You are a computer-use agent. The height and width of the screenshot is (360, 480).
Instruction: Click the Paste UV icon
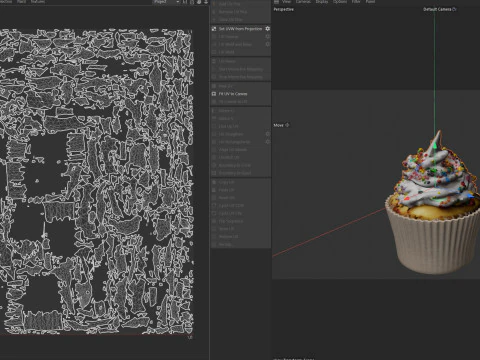coord(214,190)
